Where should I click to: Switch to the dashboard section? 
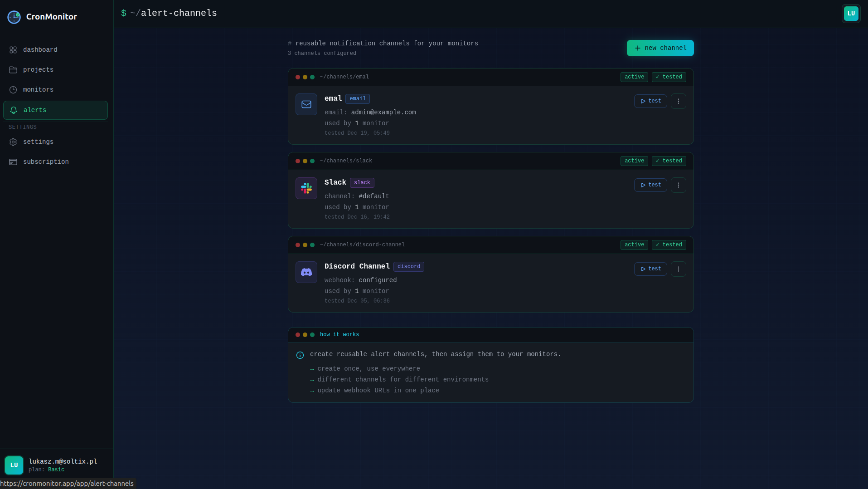(x=40, y=49)
